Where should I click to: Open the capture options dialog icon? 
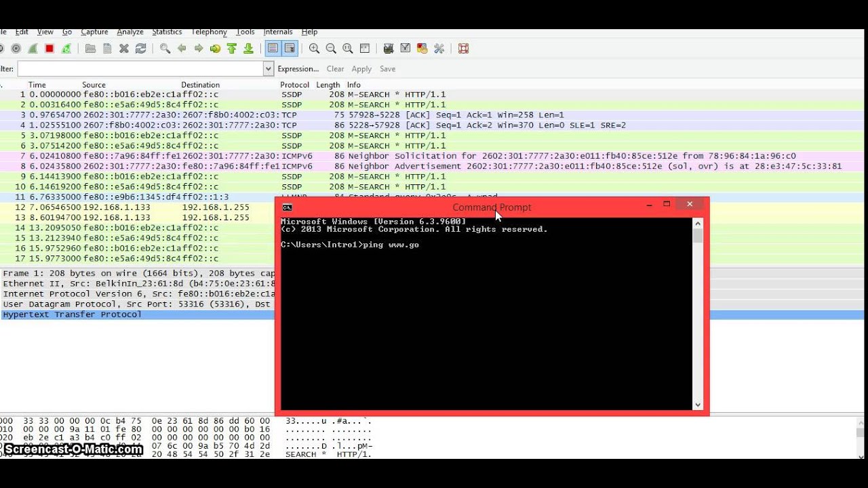tap(16, 48)
